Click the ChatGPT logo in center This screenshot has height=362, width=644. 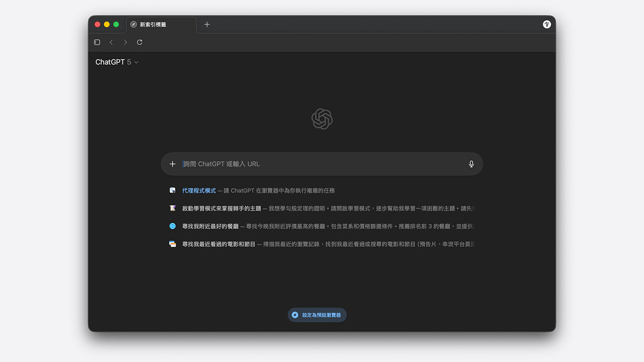pos(322,119)
